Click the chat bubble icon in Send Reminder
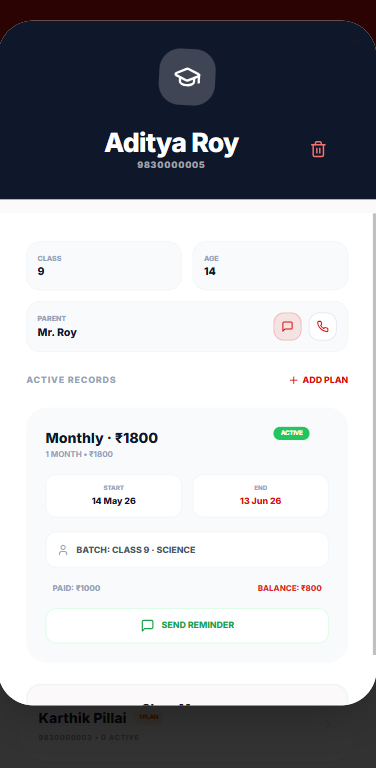 147,625
